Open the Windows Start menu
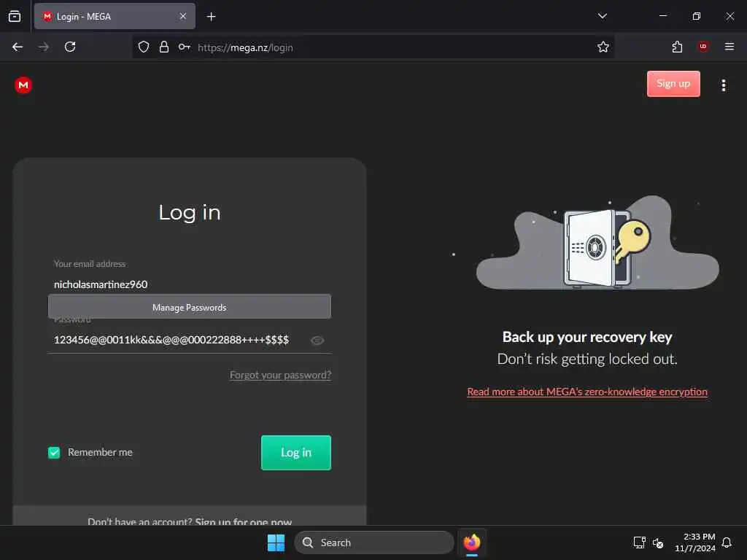The width and height of the screenshot is (747, 560). 276,542
